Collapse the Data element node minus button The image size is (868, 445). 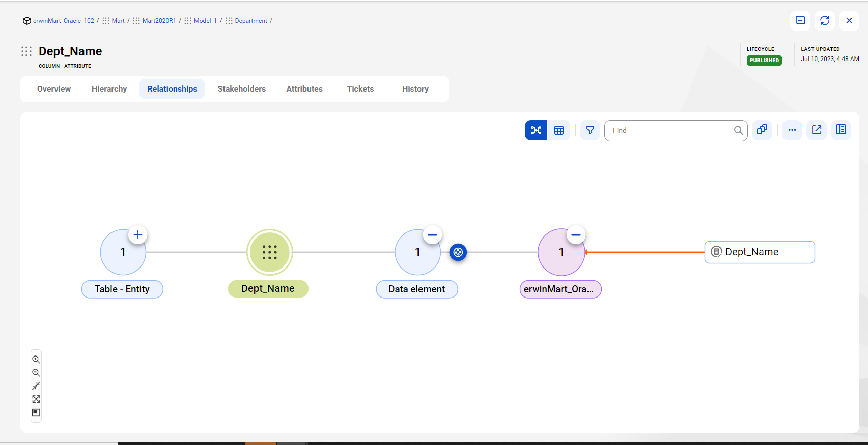[x=432, y=234]
